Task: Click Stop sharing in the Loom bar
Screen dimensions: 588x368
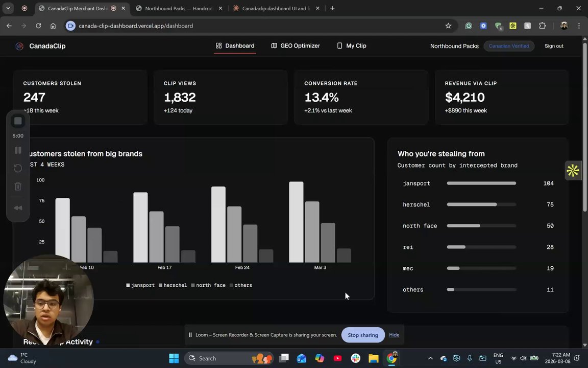Action: 362,335
